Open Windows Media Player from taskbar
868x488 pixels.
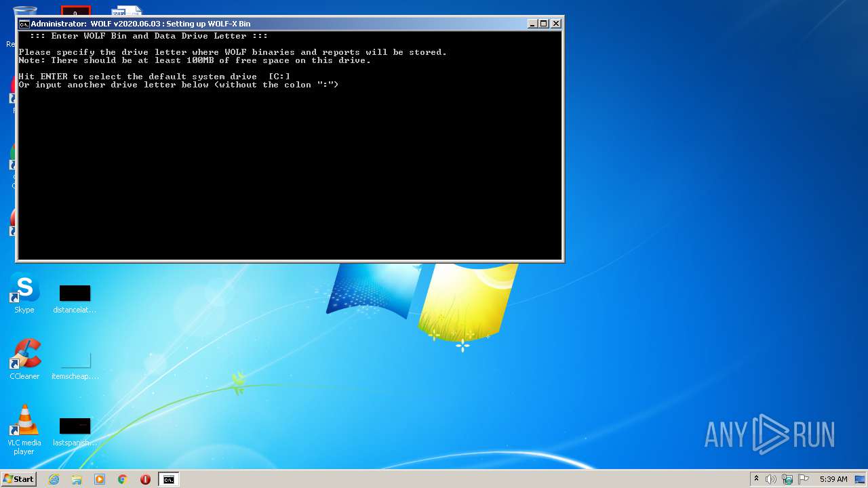(100, 479)
